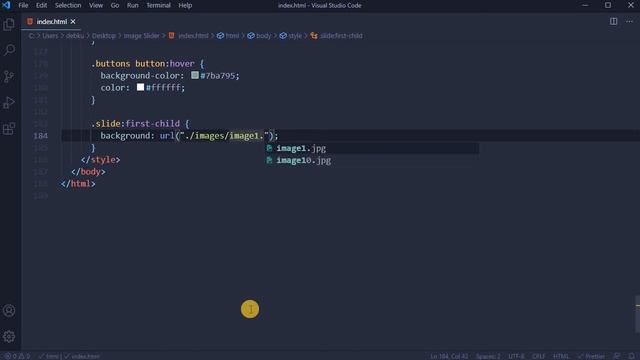
Task: Open the Run menu
Action: coord(133,5)
